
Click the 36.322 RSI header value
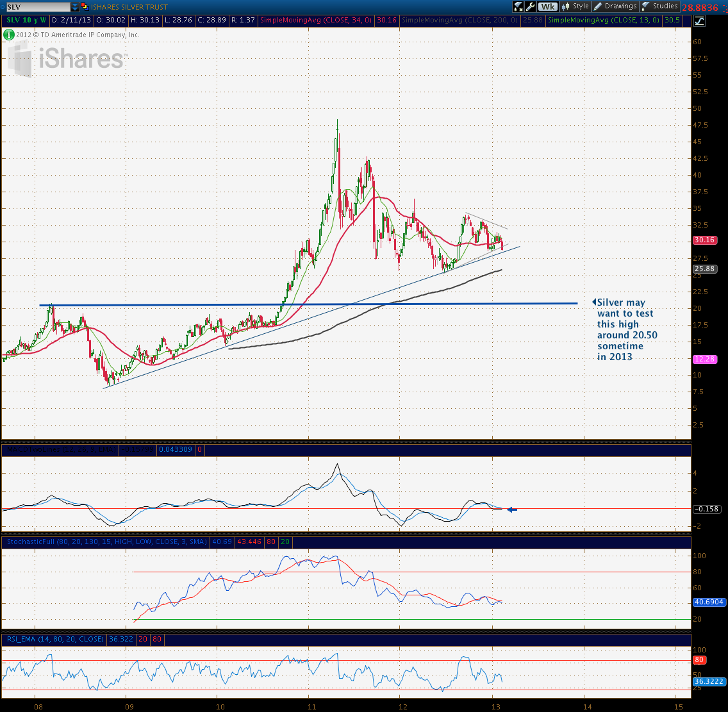(x=120, y=639)
